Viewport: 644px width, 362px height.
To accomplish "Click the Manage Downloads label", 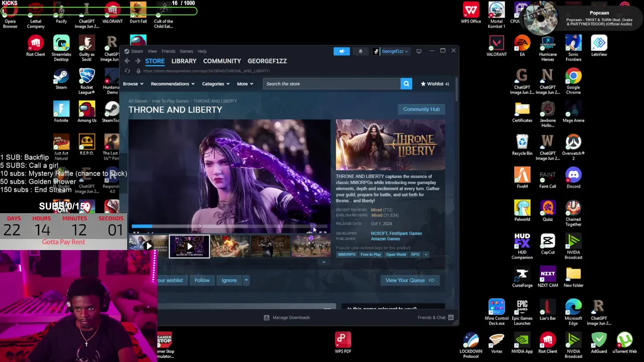I will (291, 317).
